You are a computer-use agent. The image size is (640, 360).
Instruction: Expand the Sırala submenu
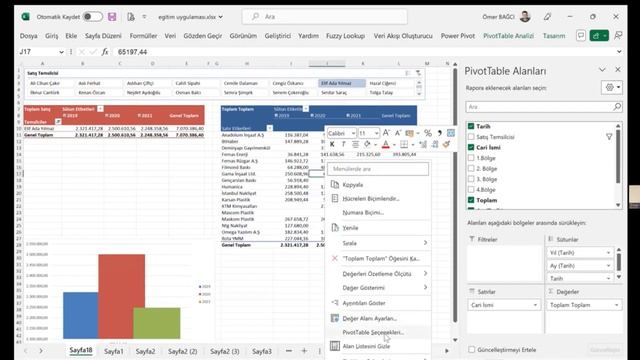tap(425, 243)
